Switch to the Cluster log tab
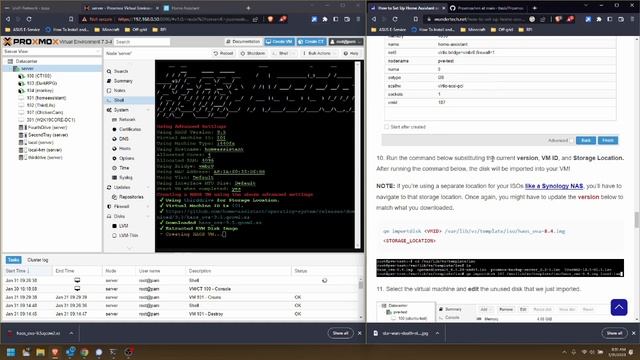This screenshot has height=360, width=640. click(38, 260)
